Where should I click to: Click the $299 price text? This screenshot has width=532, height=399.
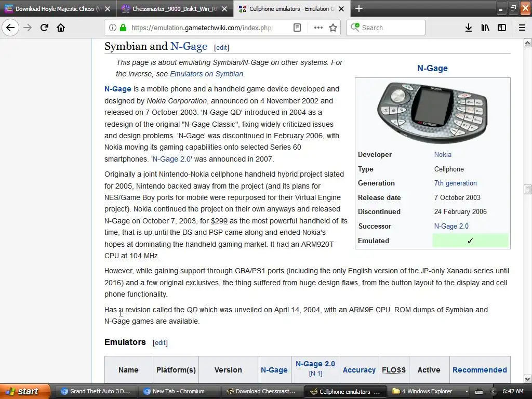coord(219,221)
